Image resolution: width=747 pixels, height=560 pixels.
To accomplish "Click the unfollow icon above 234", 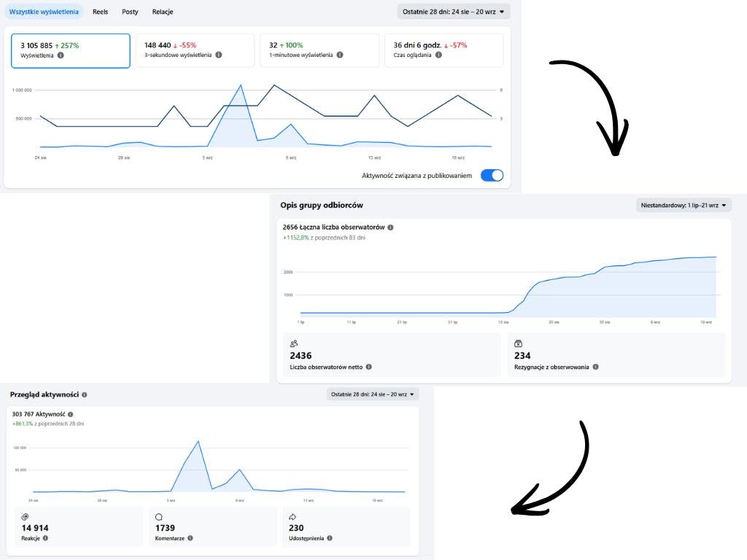I will pos(519,343).
